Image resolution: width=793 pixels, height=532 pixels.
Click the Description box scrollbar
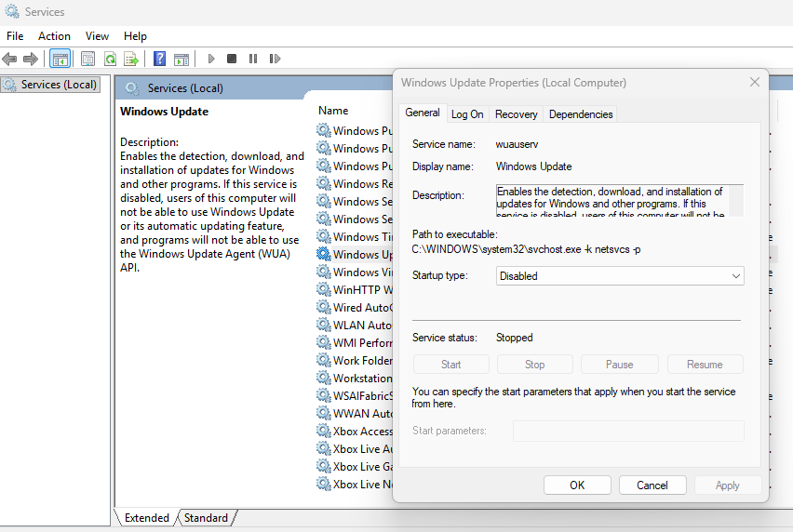coord(735,200)
